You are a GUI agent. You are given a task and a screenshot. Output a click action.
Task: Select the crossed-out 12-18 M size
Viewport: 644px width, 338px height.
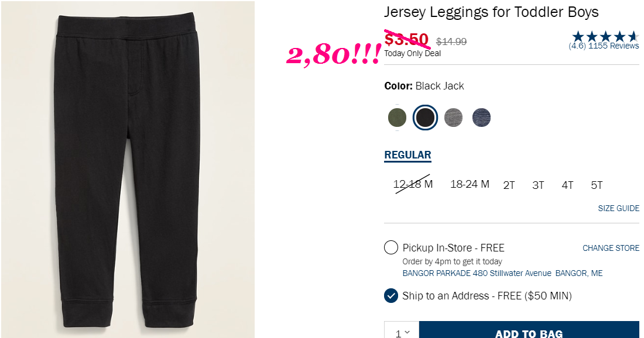pos(413,184)
